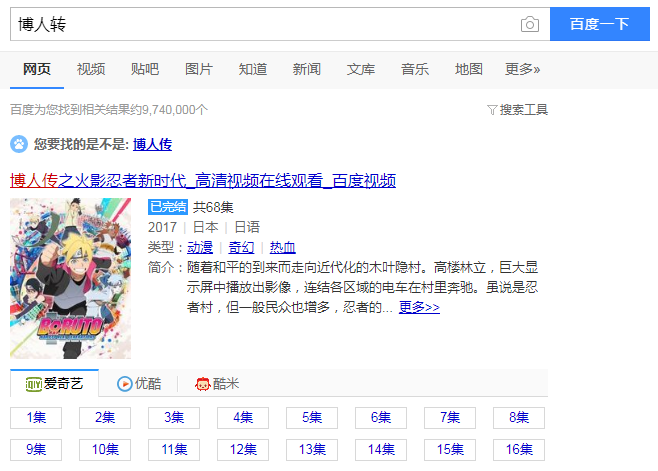Image resolution: width=658 pixels, height=471 pixels.
Task: Click the 奇幻 genre link
Action: pyautogui.click(x=241, y=247)
